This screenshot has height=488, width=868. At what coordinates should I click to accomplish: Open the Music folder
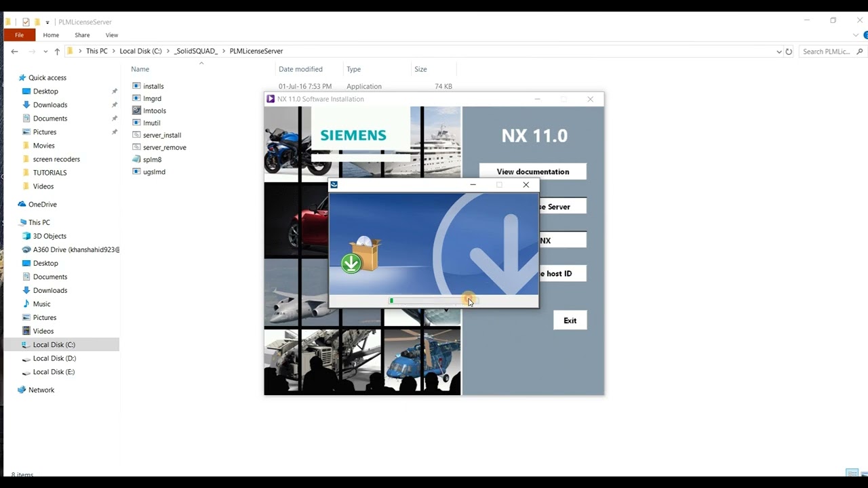click(x=41, y=304)
